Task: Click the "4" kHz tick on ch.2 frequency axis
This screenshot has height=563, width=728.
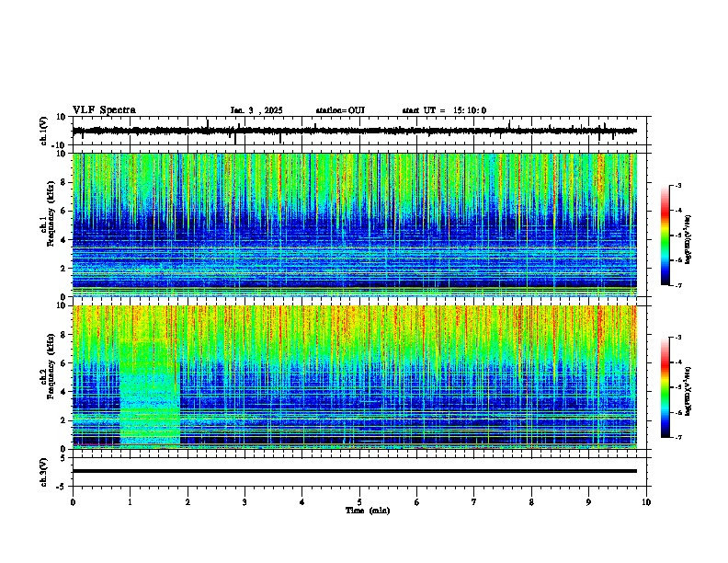Action: [64, 392]
